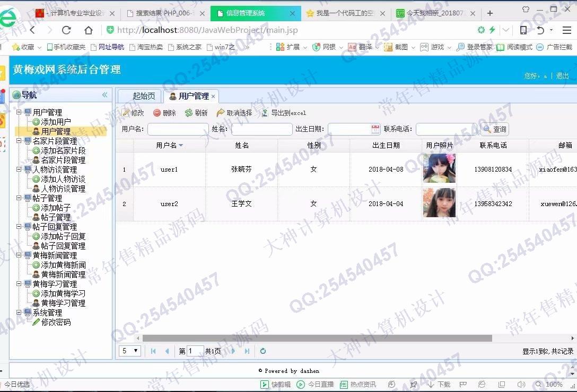Collapse the 名家片段管理 tree folder
Screen dimensions: 577x392
point(19,140)
